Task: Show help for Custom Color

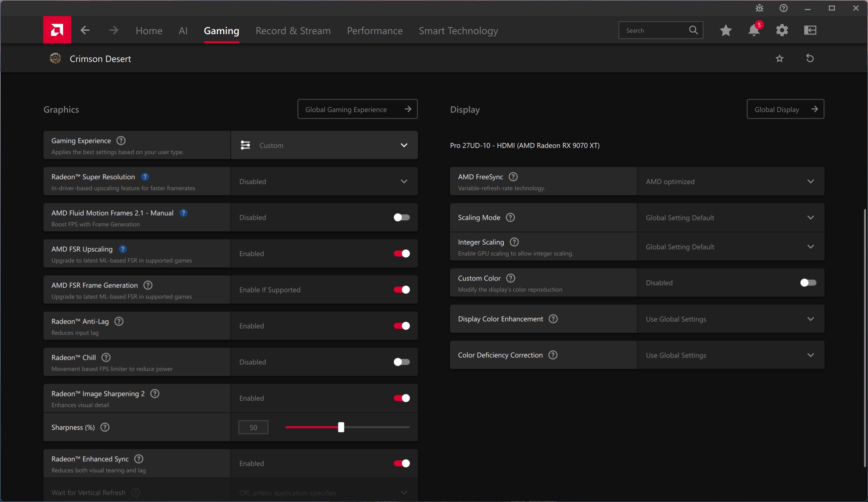Action: click(511, 278)
